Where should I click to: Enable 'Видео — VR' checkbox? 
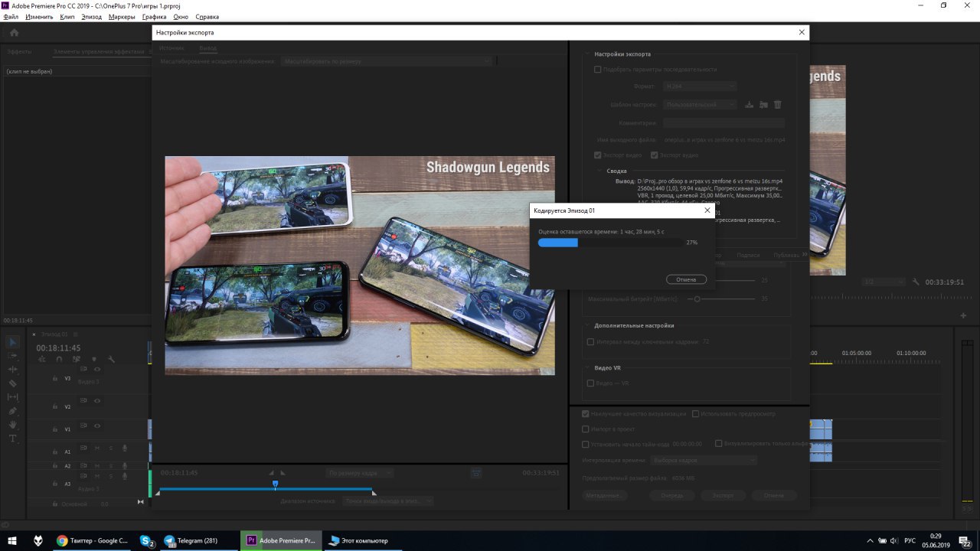tap(590, 383)
